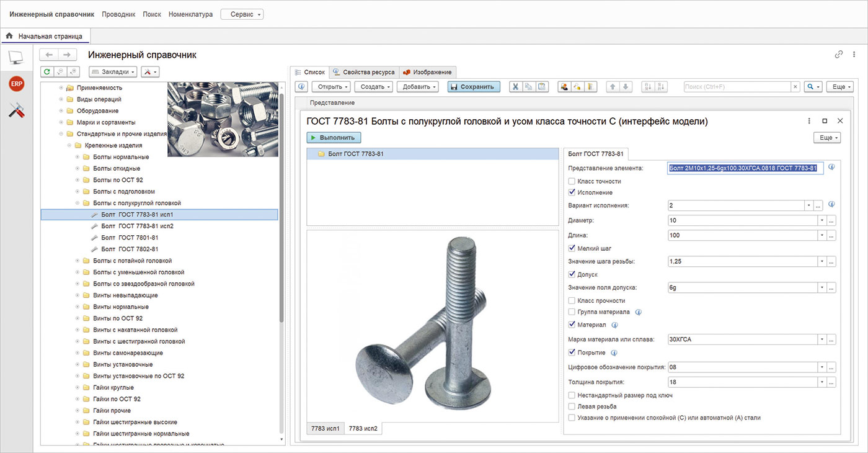Expand tree nodes with the plus icon
This screenshot has height=453, width=868.
coord(74,72)
